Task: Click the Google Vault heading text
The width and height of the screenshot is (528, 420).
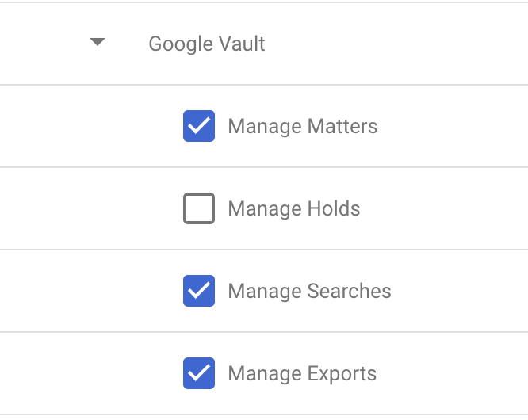Action: [x=207, y=44]
